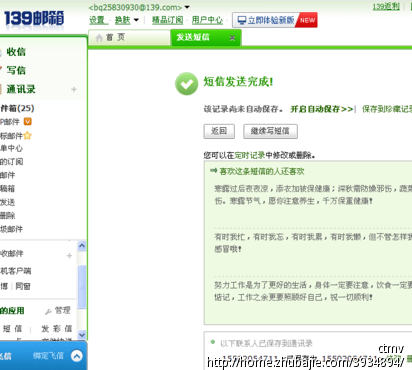Select the 发送短信 tab
Screen dimensions: 412x370
193,37
